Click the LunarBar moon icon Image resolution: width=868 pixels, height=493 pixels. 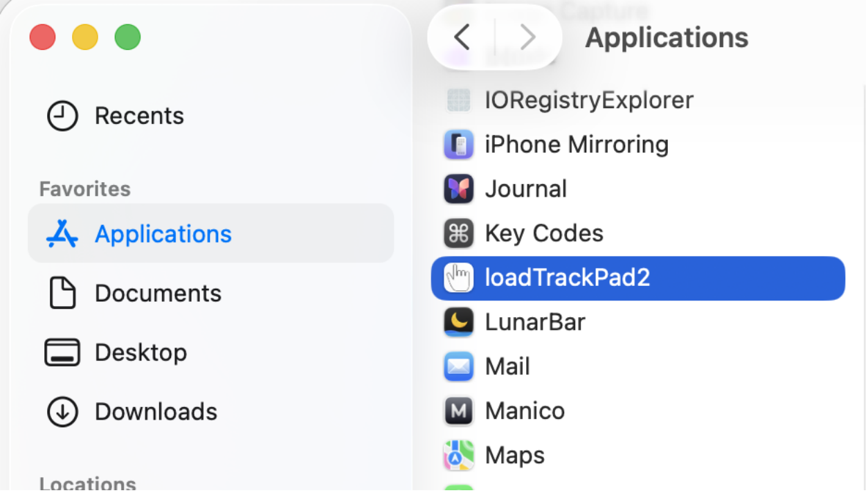[x=458, y=322]
